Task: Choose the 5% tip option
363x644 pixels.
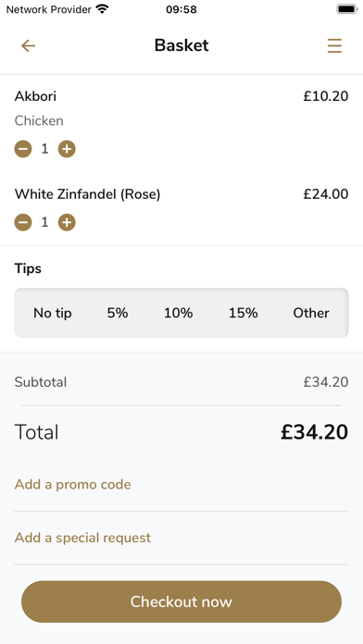Action: click(118, 313)
